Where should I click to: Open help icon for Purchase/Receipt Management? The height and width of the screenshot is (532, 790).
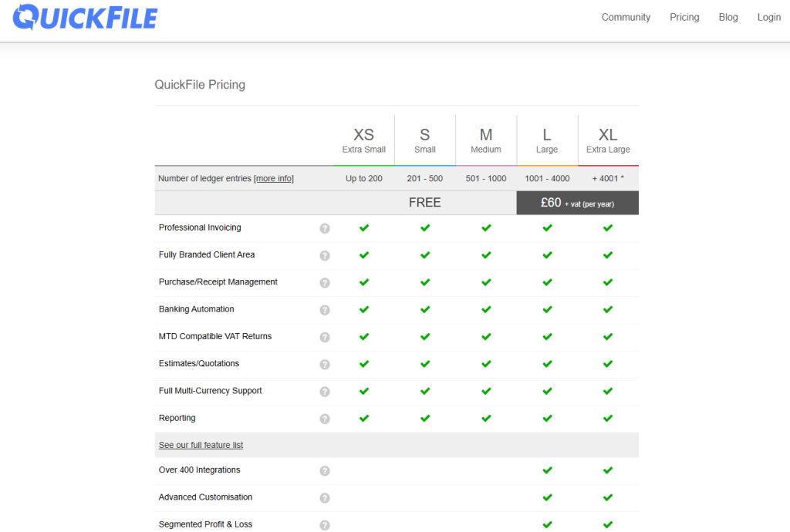click(x=325, y=283)
